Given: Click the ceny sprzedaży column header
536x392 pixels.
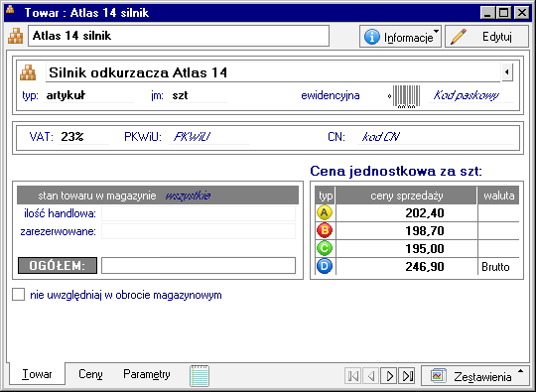Looking at the screenshot, I should [406, 196].
